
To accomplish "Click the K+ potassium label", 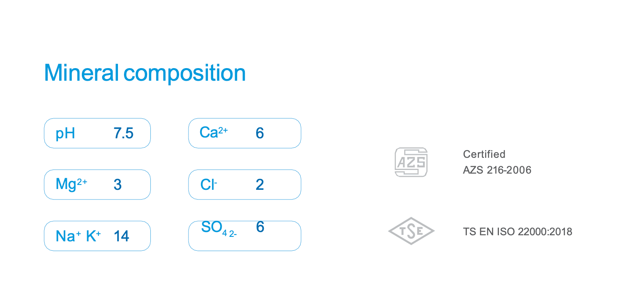I will click(93, 236).
